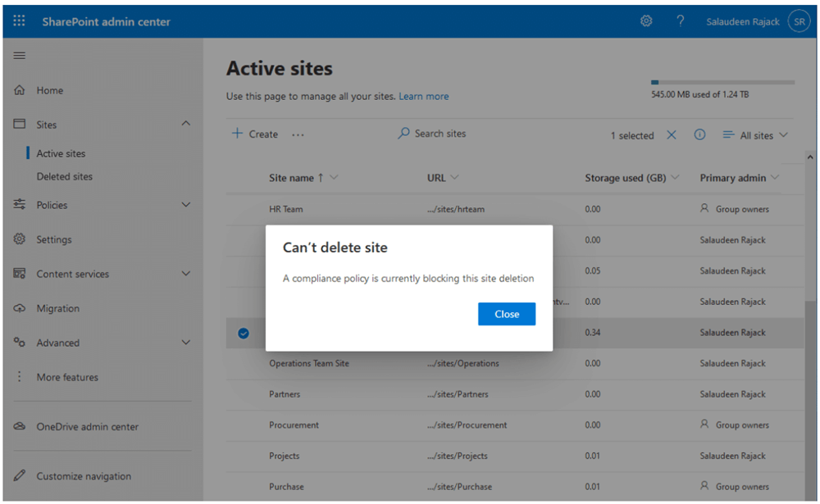Screen dimensions: 820x504
Task: Open Migration in left navigation
Action: 57,308
